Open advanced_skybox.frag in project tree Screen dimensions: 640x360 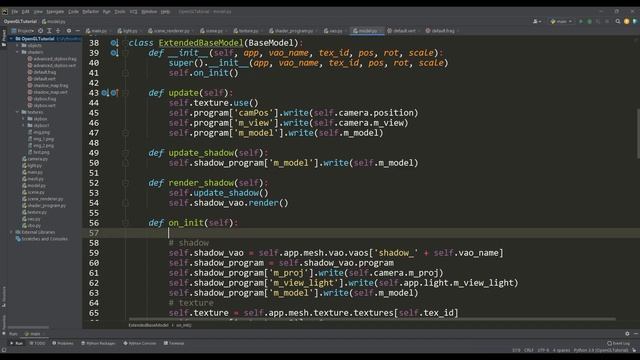pos(52,59)
